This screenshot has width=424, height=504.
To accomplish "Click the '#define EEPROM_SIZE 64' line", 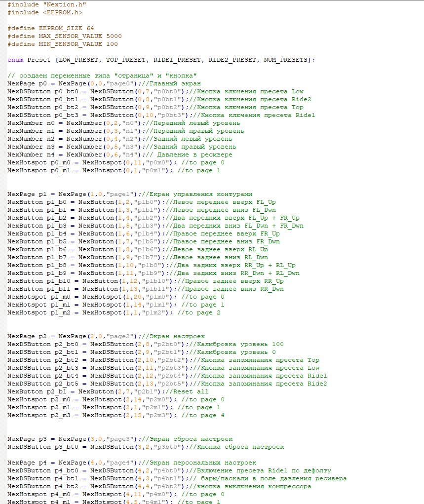I will (51, 28).
